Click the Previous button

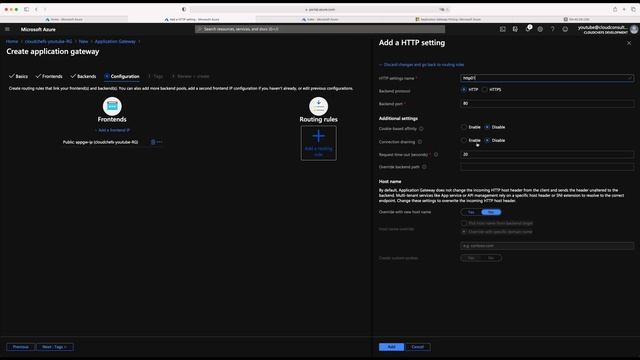pyautogui.click(x=20, y=347)
